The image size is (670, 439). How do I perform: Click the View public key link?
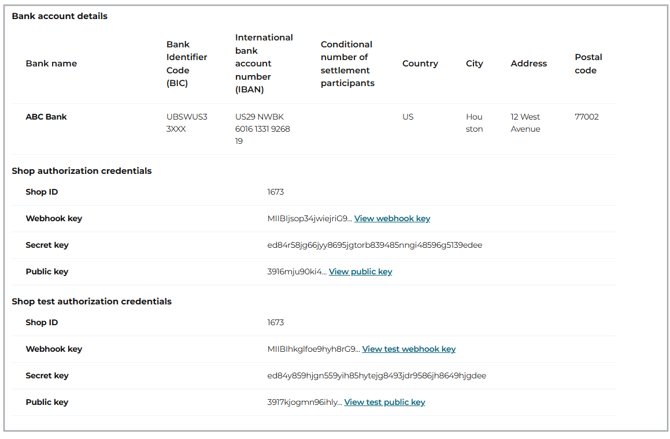click(x=360, y=271)
